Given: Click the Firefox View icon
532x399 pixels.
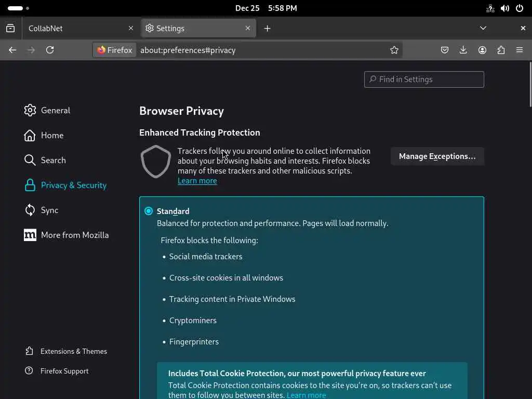Looking at the screenshot, I should coord(10,28).
